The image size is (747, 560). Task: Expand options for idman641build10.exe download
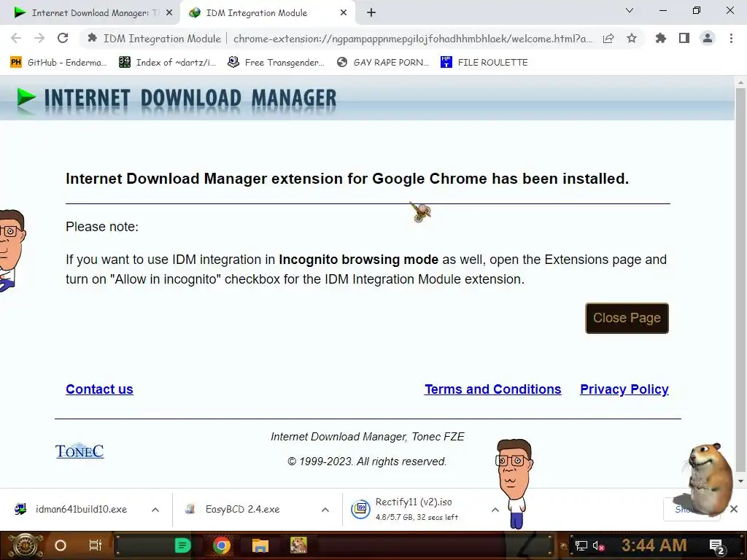coord(155,510)
